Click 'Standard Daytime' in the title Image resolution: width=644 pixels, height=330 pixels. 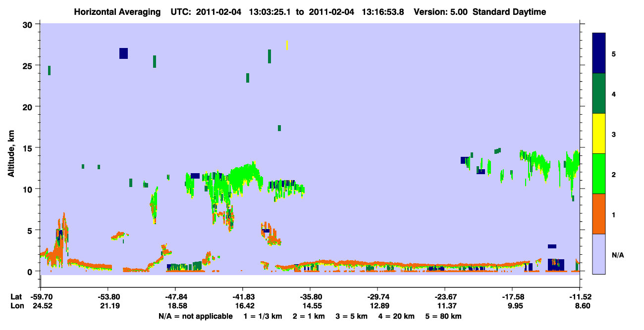[x=509, y=12]
